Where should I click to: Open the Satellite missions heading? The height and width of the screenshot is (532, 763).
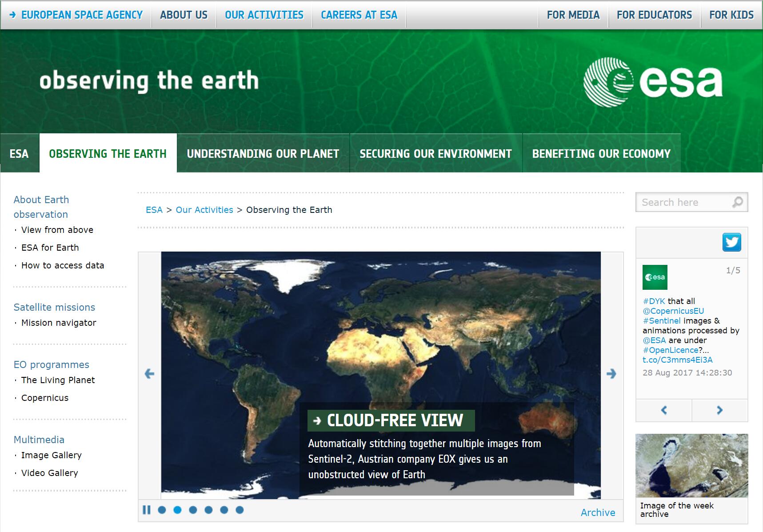[x=54, y=307]
